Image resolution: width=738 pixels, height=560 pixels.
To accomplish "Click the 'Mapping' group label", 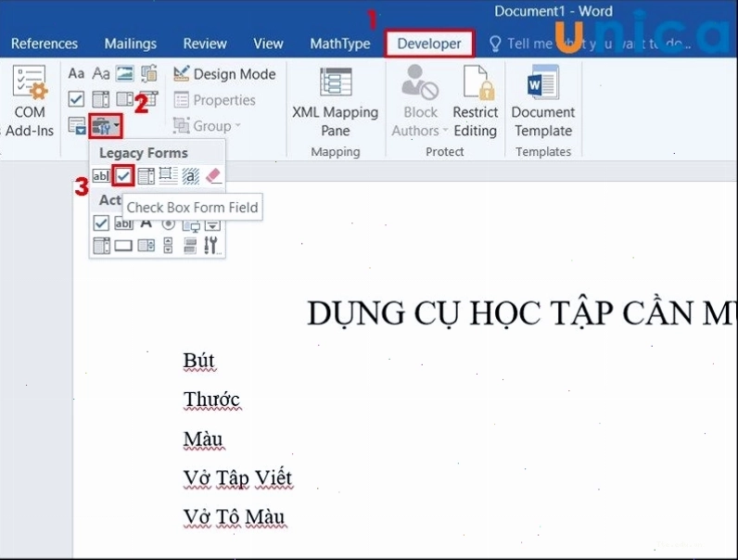I will coord(335,151).
